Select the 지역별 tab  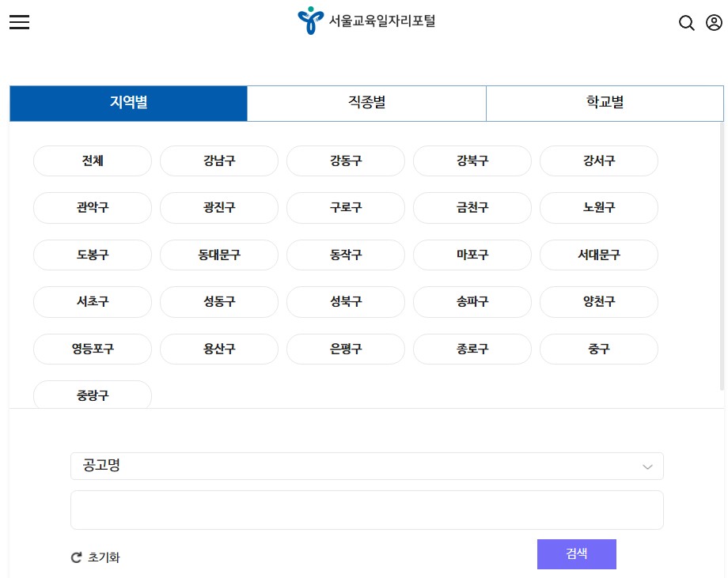pos(128,103)
